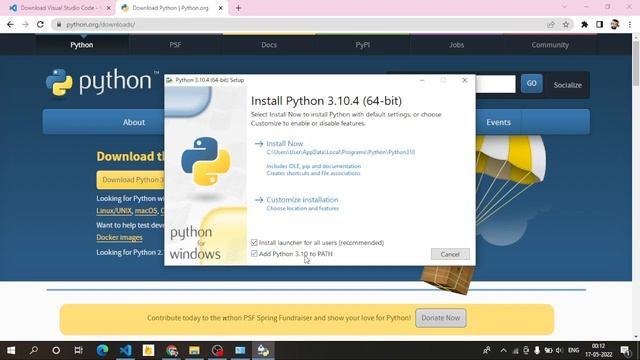The width and height of the screenshot is (640, 360).
Task: Close the Python Setup window
Action: 464,80
